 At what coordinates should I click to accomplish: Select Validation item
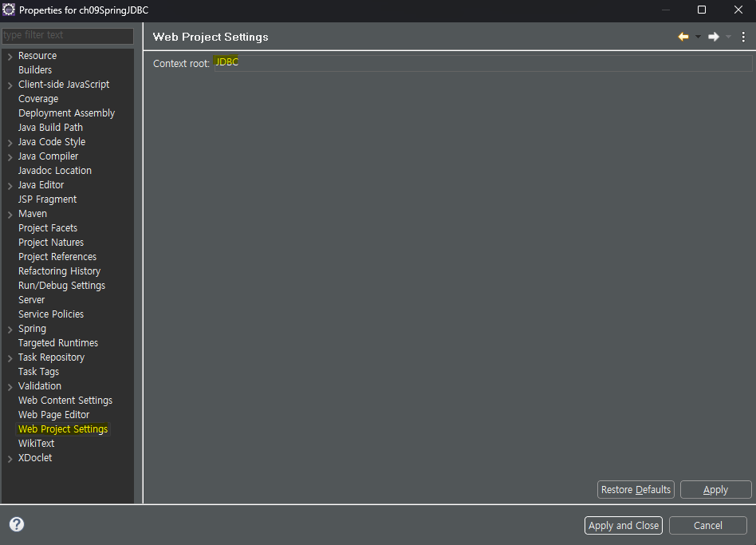[40, 386]
